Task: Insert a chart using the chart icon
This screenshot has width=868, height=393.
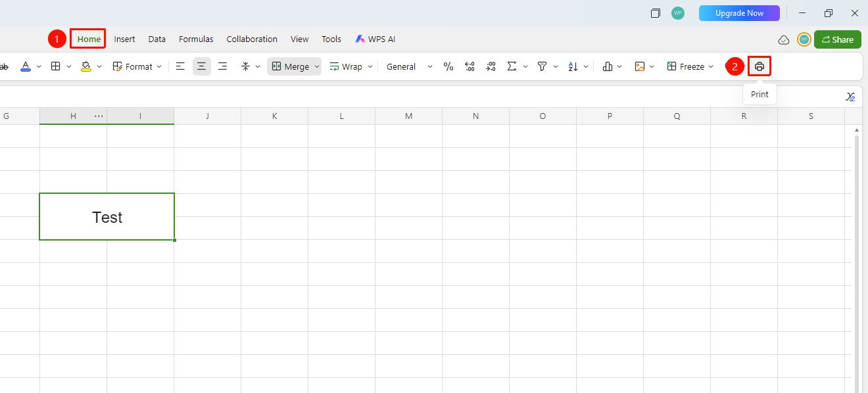Action: [608, 66]
